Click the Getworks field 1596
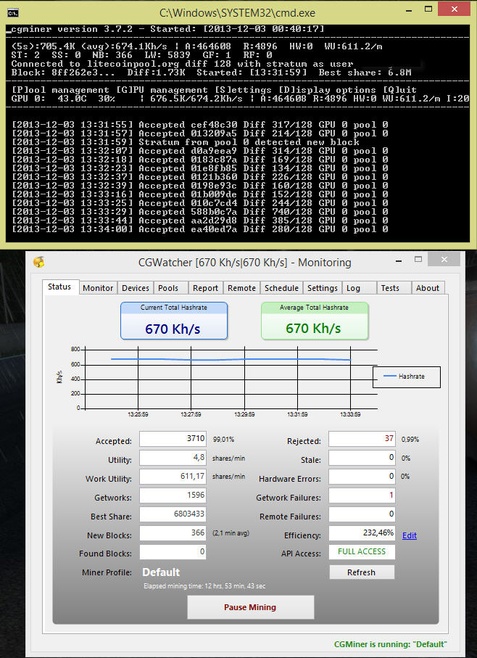 (x=173, y=496)
